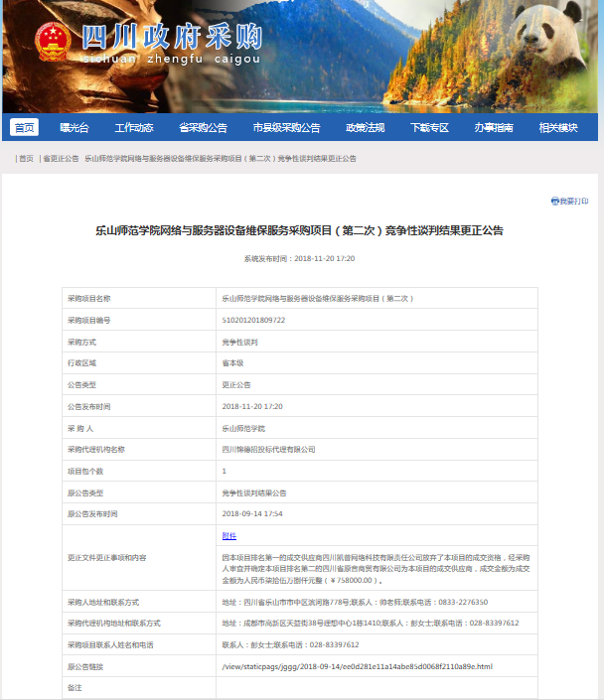The height and width of the screenshot is (700, 604).
Task: Click the 我要打印 print link
Action: pyautogui.click(x=573, y=201)
